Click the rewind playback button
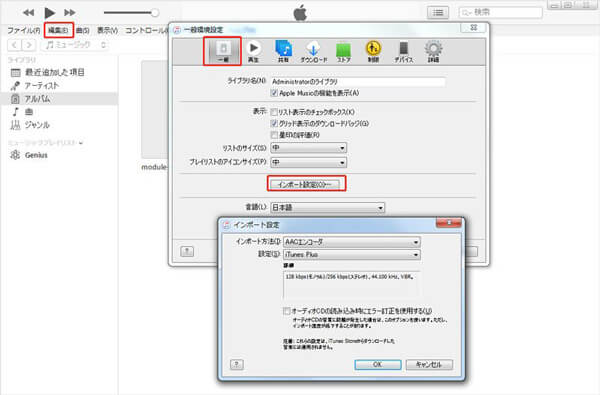Screen dimensions: 600x395 (28, 13)
